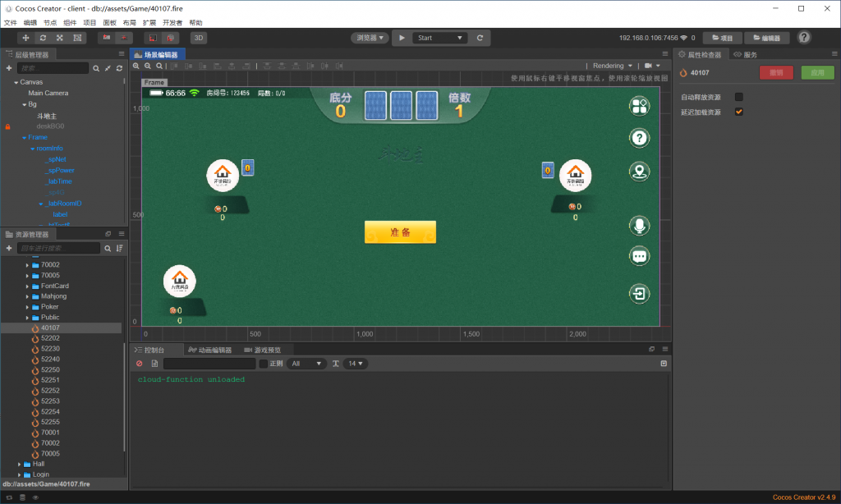Select the Rotate transform tool
The width and height of the screenshot is (841, 504).
[43, 38]
